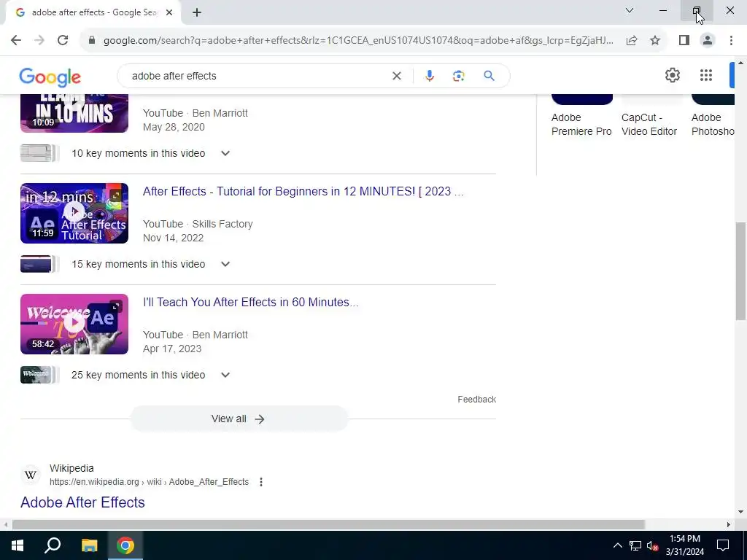Open the Windows Start menu
The height and width of the screenshot is (560, 747).
pos(18,545)
